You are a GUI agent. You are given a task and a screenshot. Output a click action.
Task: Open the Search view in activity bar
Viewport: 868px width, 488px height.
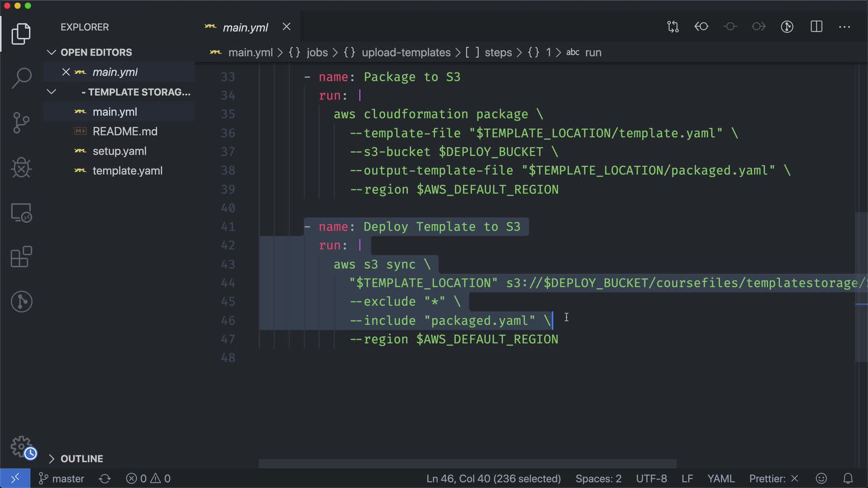(x=21, y=78)
